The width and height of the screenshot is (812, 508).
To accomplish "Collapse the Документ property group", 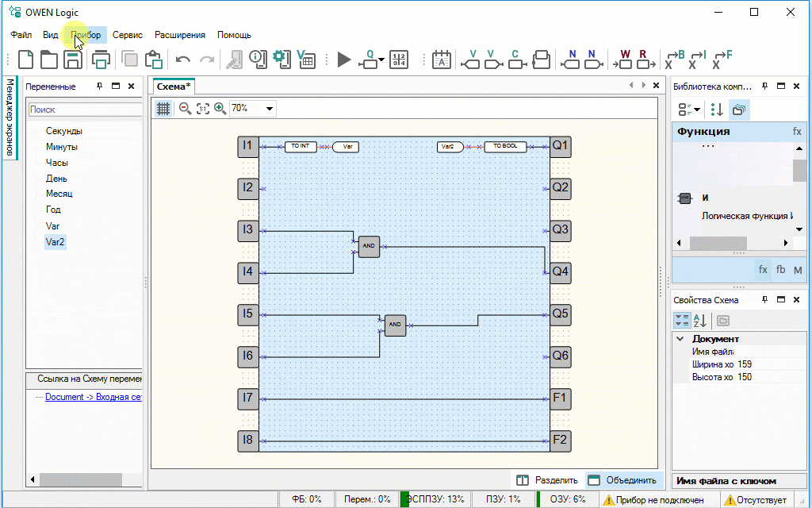I will 680,339.
